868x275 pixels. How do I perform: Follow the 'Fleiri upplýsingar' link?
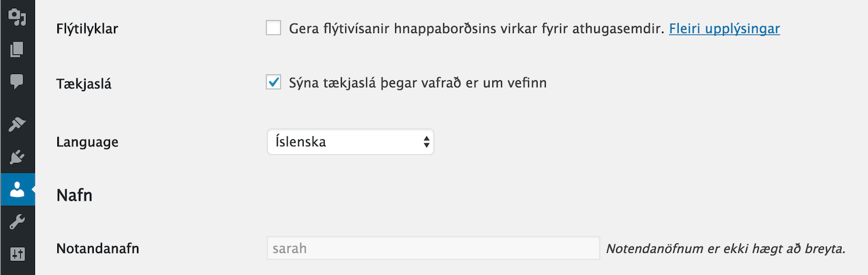724,28
